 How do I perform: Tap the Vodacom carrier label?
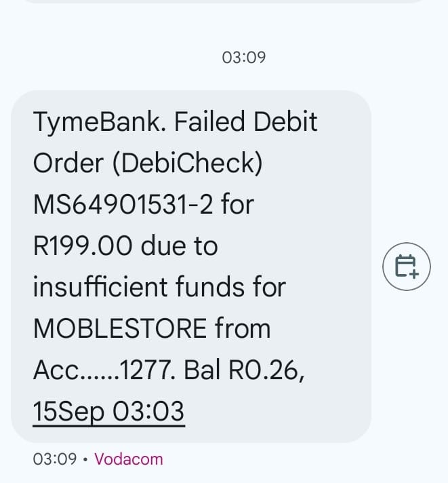(129, 459)
